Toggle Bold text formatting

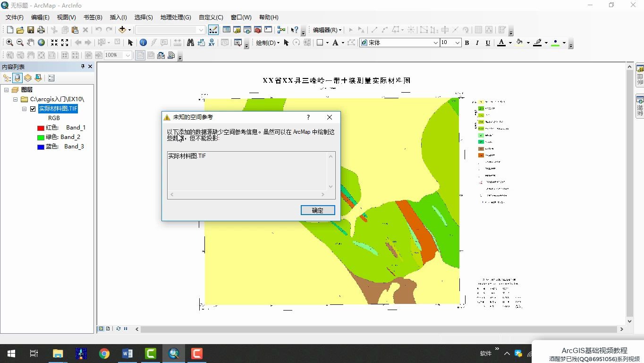467,43
